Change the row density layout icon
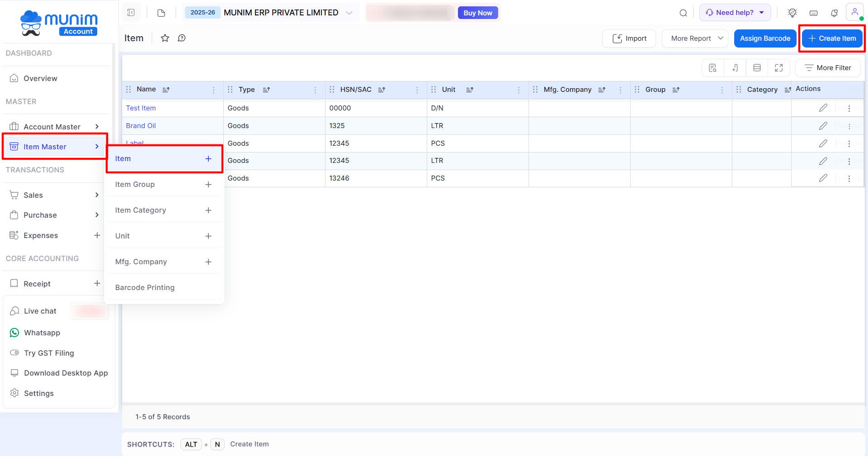This screenshot has height=457, width=868. tap(757, 68)
